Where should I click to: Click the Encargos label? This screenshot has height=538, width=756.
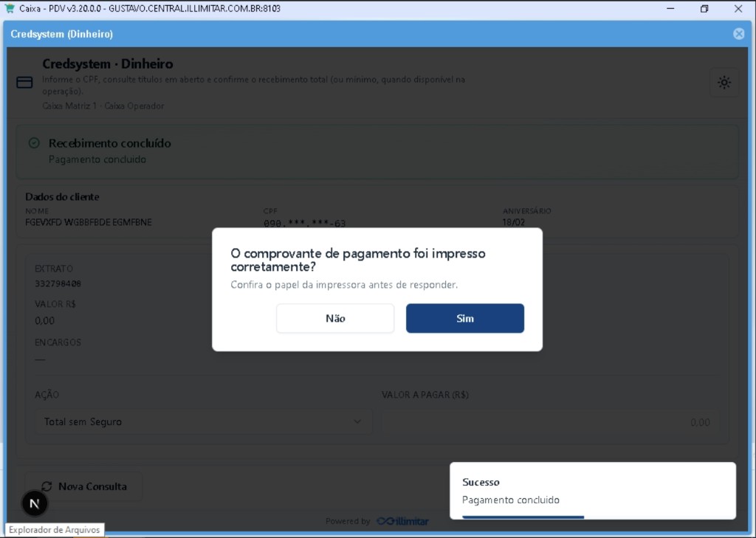tap(58, 342)
